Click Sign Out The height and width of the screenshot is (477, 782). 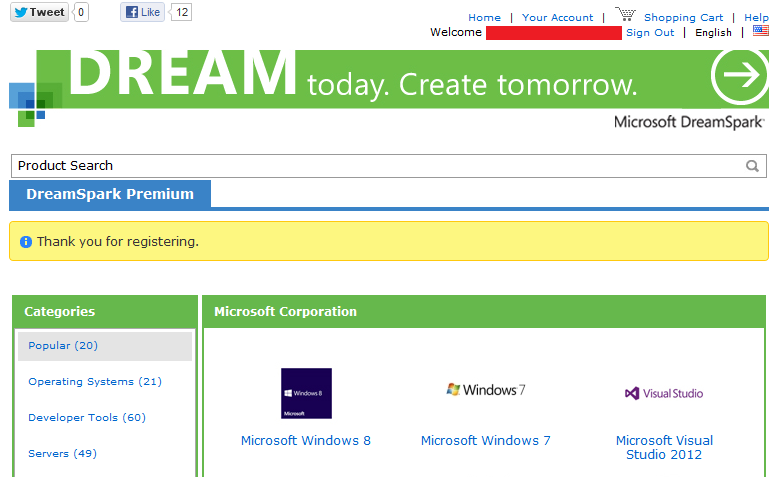tap(650, 32)
